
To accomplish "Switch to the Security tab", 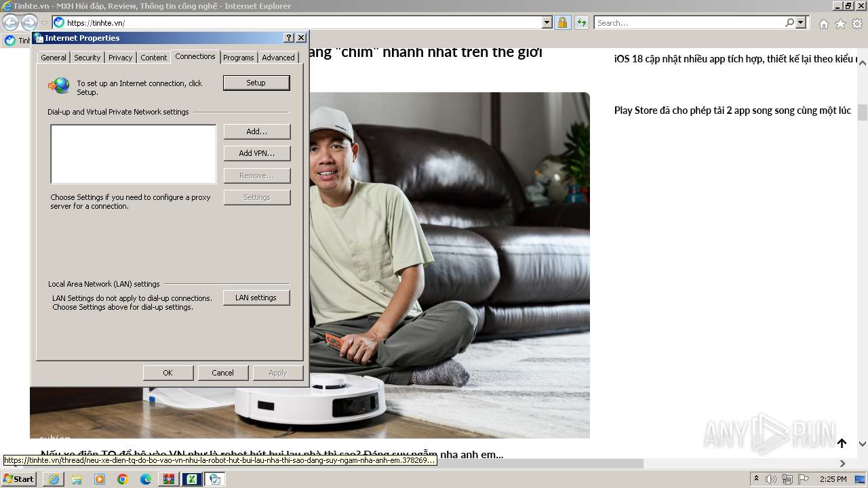I will coord(87,58).
